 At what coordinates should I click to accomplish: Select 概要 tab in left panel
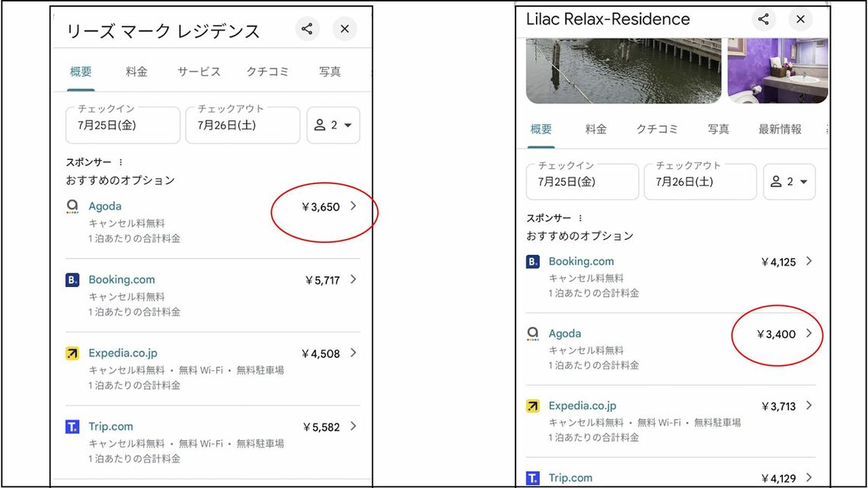81,72
